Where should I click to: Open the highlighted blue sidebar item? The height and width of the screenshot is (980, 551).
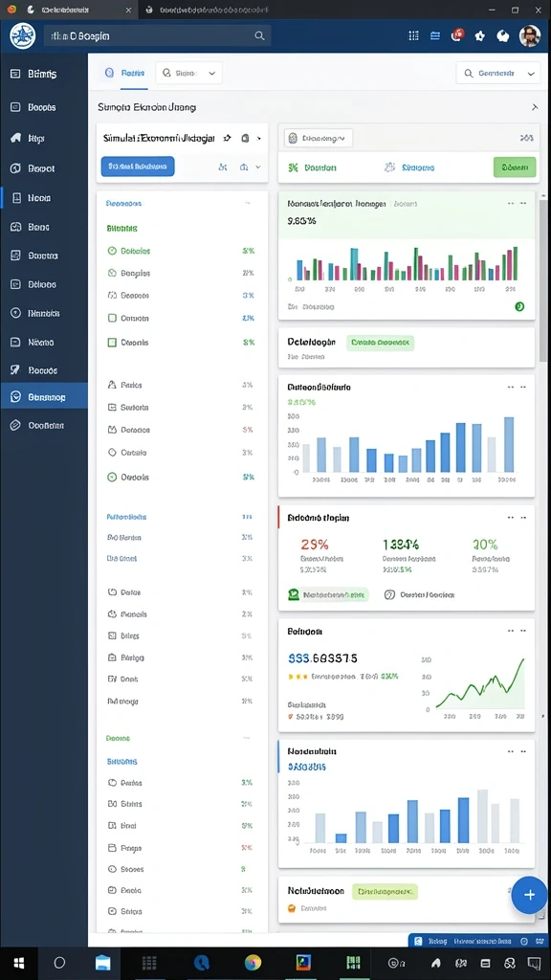[x=44, y=396]
